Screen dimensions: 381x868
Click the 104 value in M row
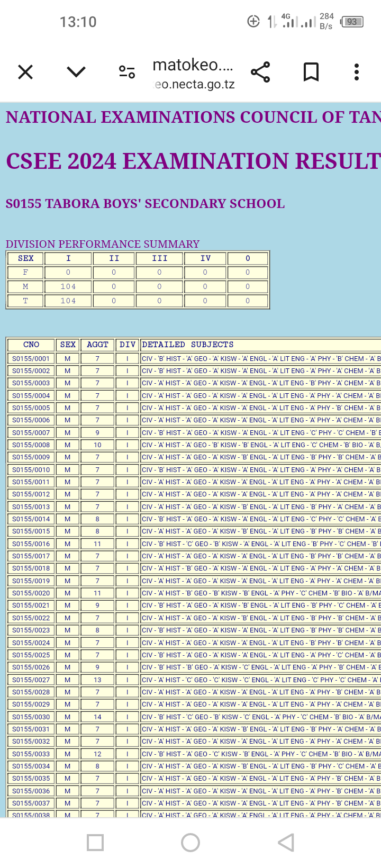click(x=68, y=286)
